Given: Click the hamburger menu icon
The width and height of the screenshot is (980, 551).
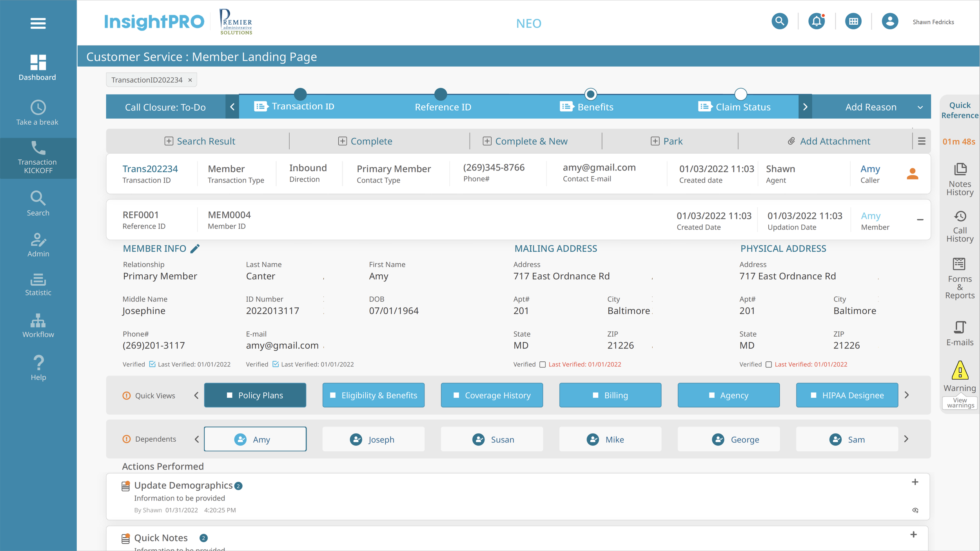Looking at the screenshot, I should click(38, 24).
